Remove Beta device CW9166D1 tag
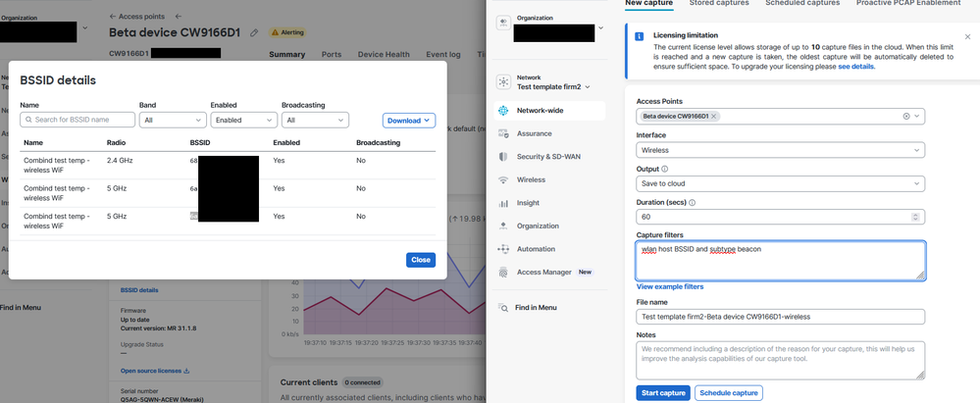Screen dimensions: 980x403 point(714,117)
